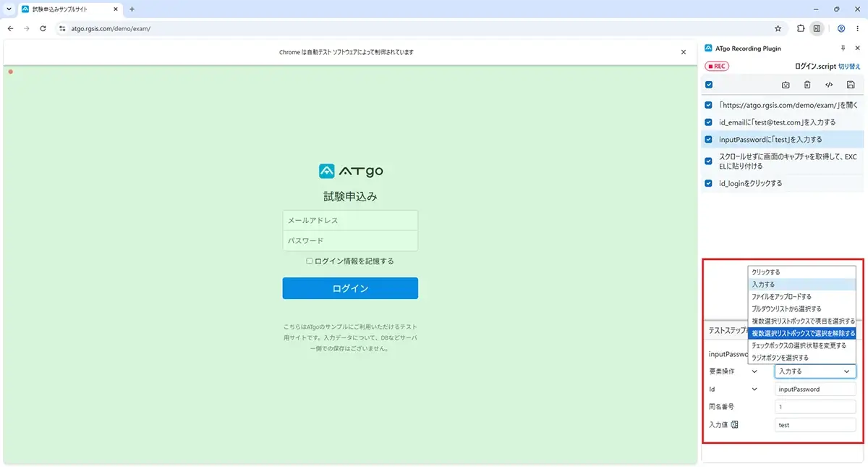
Task: Click the floppy disk save icon in plugin toolbar
Action: (x=851, y=85)
